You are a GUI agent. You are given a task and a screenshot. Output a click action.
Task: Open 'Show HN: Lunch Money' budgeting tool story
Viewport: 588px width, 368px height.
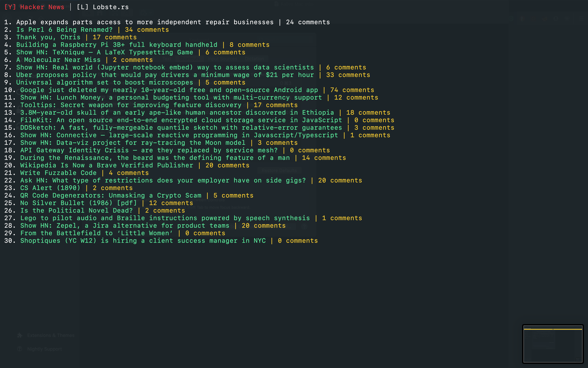[171, 98]
